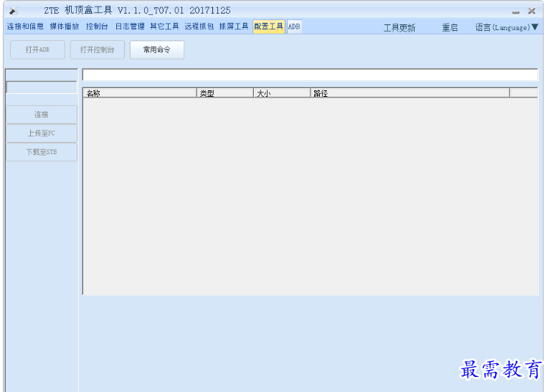Switch to the ADB tab
Image resolution: width=548 pixels, height=392 pixels.
pos(294,27)
